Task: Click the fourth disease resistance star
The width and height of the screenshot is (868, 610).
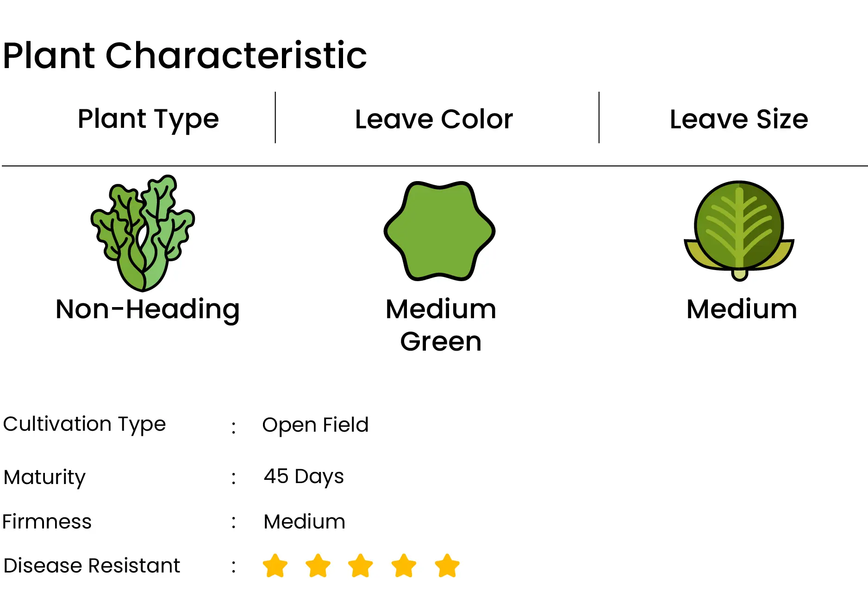Action: 404,566
